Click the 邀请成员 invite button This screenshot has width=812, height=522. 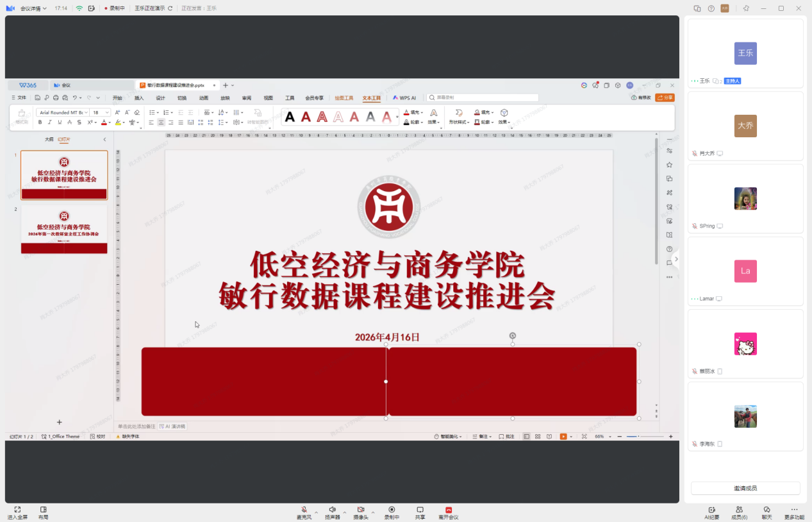(x=745, y=488)
